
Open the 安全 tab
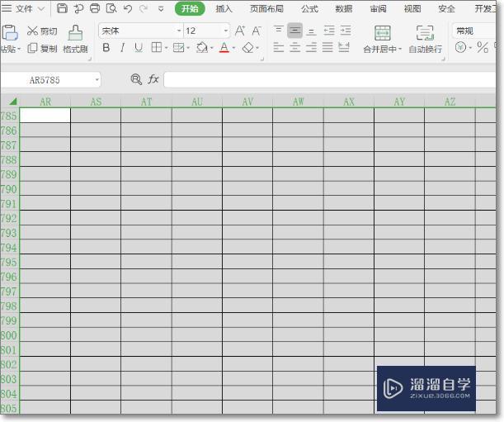[x=447, y=9]
